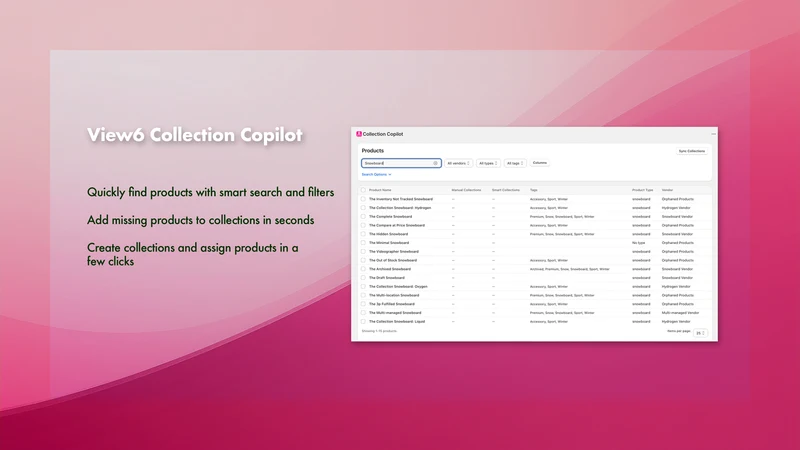Tick The Multi-location Snowboard checkbox
Screen dimensions: 800x450
[x=363, y=295]
